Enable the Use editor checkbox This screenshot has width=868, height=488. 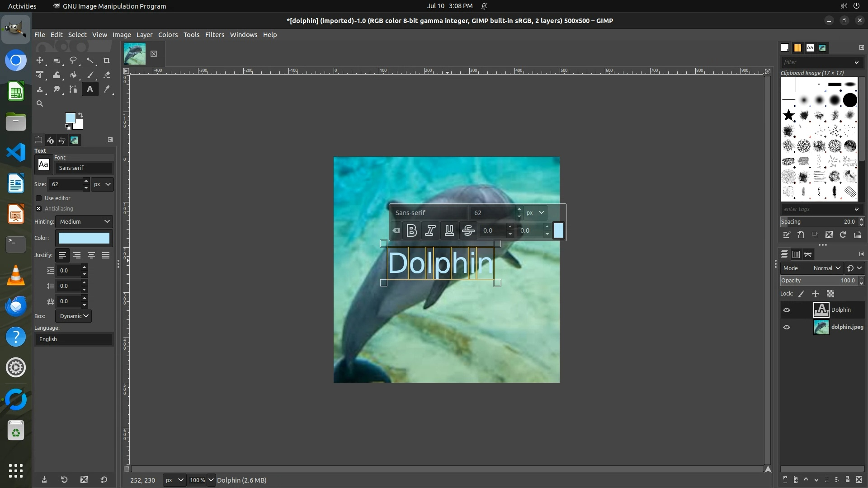click(x=39, y=198)
